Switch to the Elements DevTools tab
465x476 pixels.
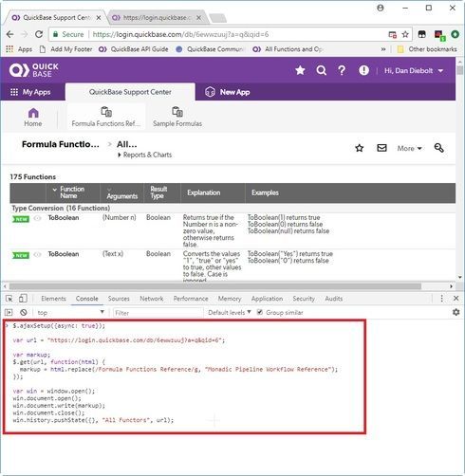point(53,299)
